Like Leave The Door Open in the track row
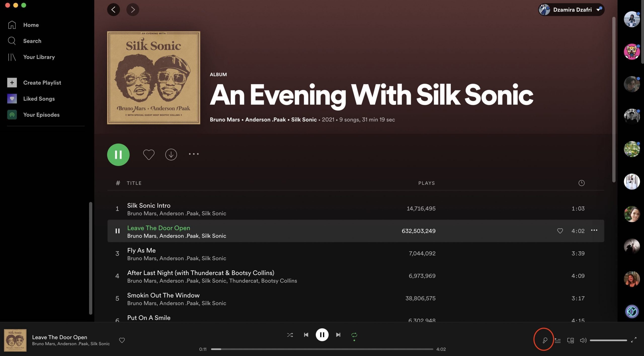The width and height of the screenshot is (644, 356). (x=560, y=231)
